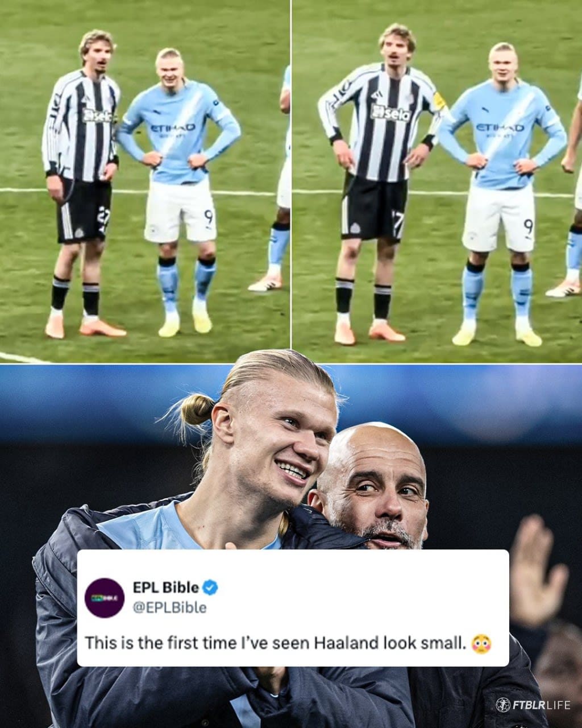
Task: Click the sela sponsor logo on left striped shirt
Action: point(99,116)
